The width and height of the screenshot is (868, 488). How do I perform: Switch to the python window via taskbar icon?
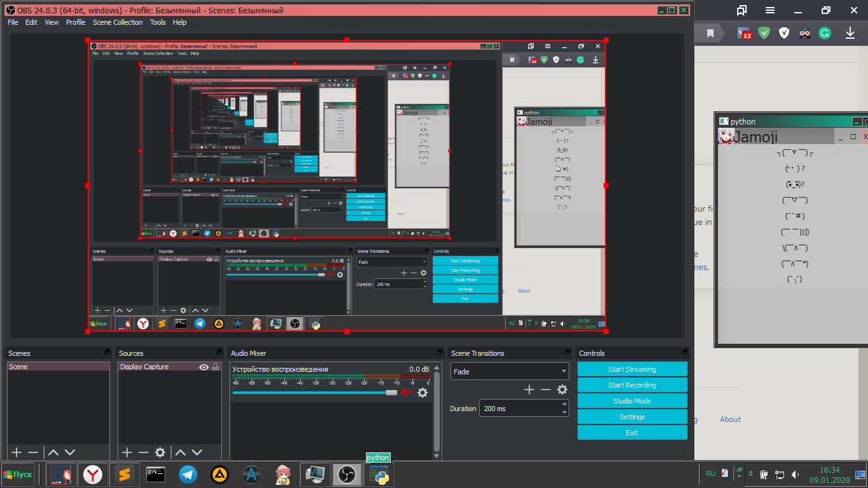[378, 474]
